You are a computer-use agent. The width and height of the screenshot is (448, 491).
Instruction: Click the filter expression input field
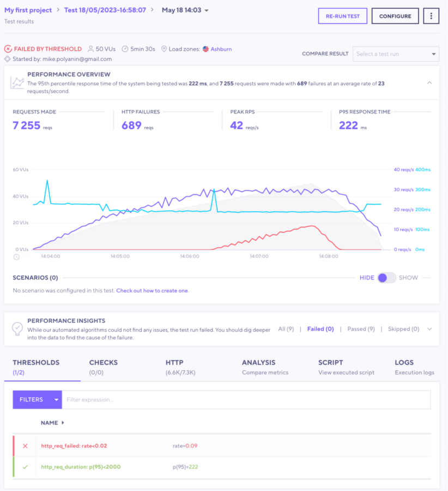tap(245, 399)
